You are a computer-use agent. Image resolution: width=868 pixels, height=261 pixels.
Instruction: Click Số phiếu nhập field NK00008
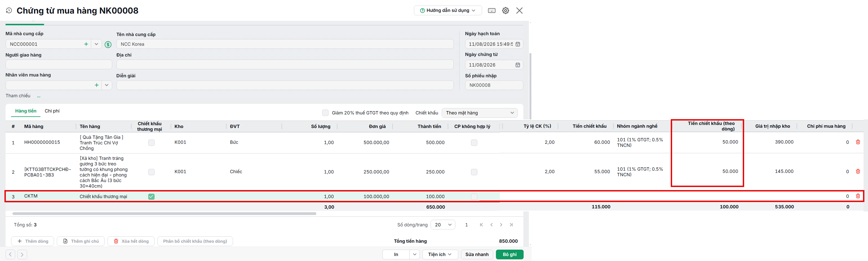(494, 85)
